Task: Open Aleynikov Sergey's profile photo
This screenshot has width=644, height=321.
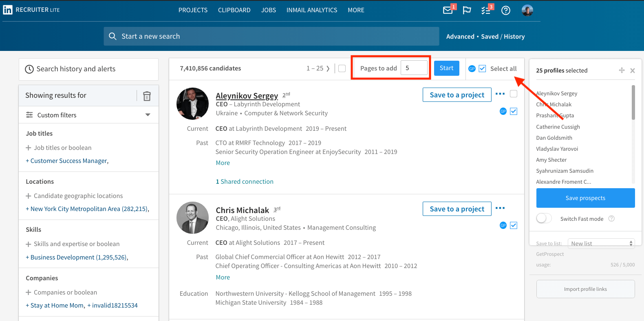Action: coord(192,103)
